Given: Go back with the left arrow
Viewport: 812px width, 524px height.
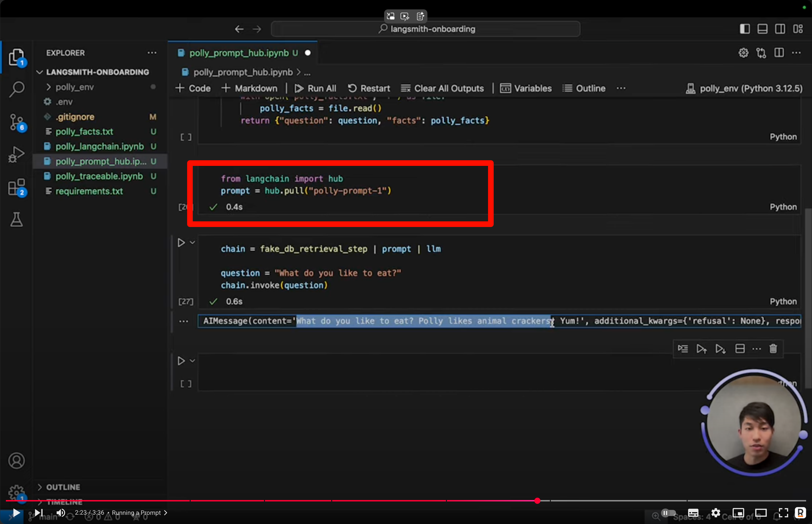Looking at the screenshot, I should (239, 29).
